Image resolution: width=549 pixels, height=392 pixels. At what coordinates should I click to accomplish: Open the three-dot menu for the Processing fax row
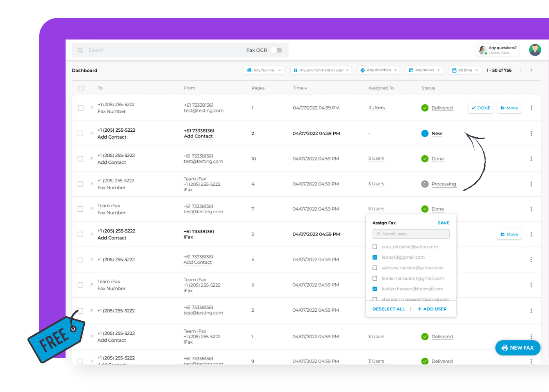click(531, 184)
